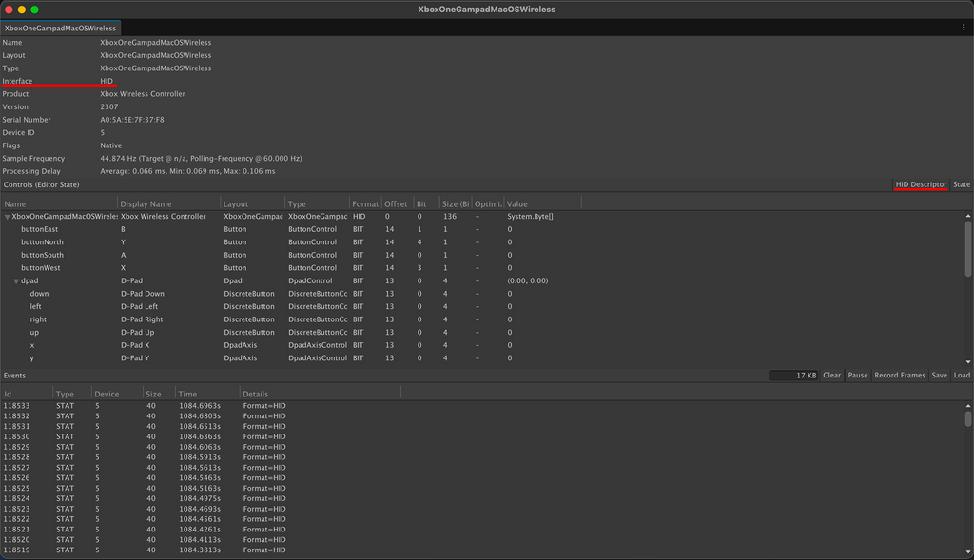This screenshot has height=560, width=974.
Task: Click the Processing Delay value text
Action: [x=187, y=171]
